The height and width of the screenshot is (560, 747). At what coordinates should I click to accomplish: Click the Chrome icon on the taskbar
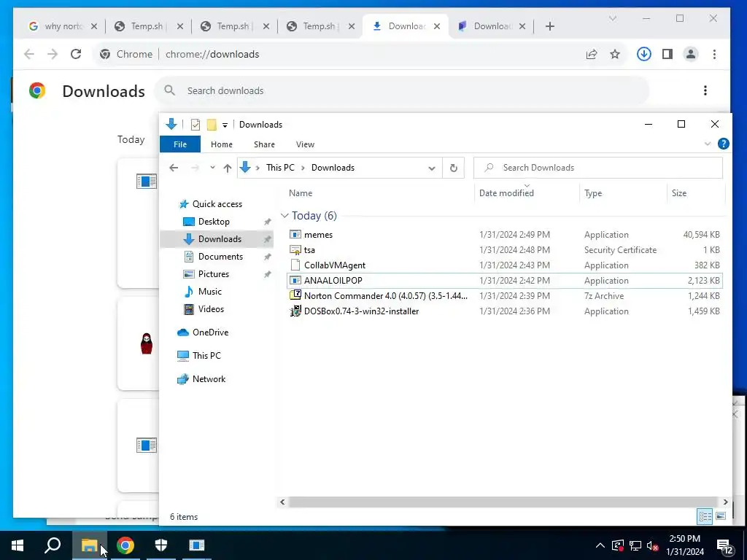click(x=125, y=545)
